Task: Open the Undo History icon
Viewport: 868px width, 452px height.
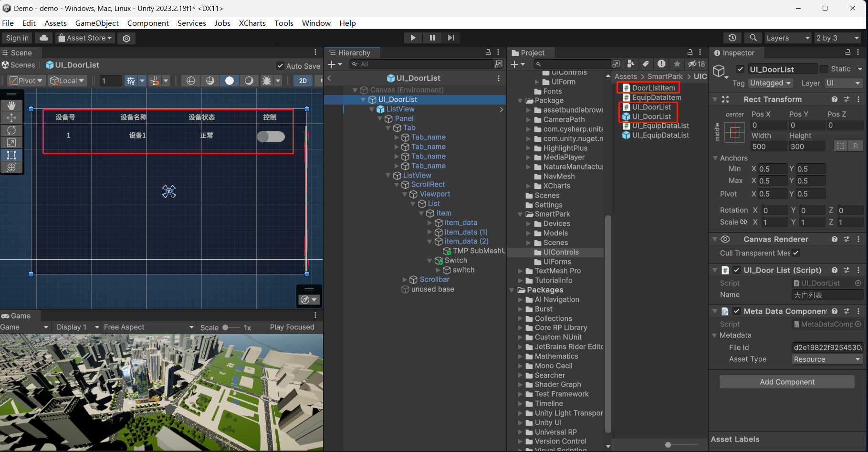Action: pyautogui.click(x=732, y=38)
